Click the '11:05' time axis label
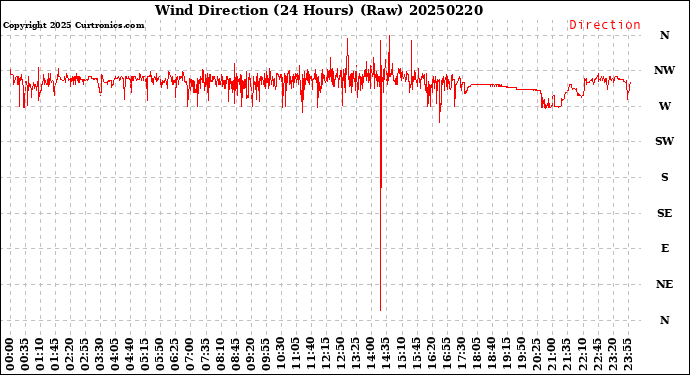Viewport: 690px width, 375px height. [295, 355]
